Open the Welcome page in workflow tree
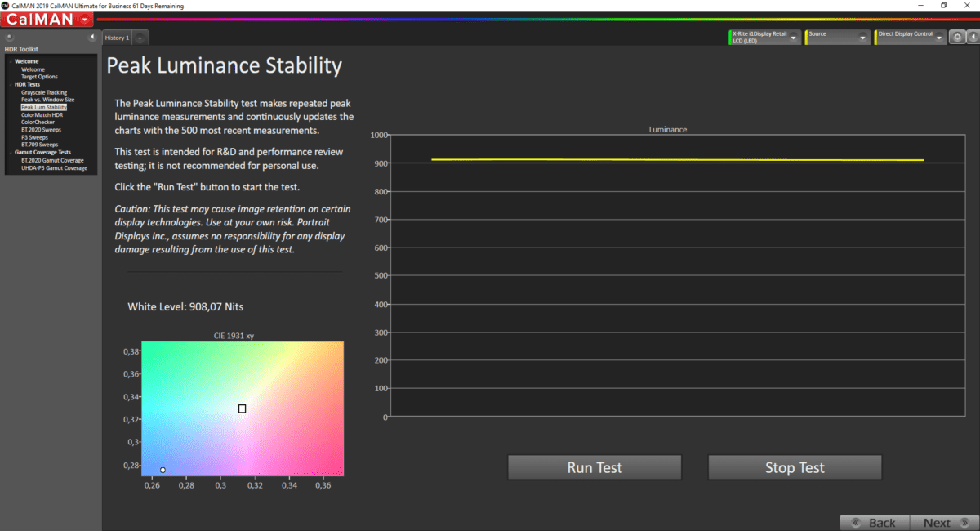Image resolution: width=980 pixels, height=531 pixels. click(x=33, y=69)
